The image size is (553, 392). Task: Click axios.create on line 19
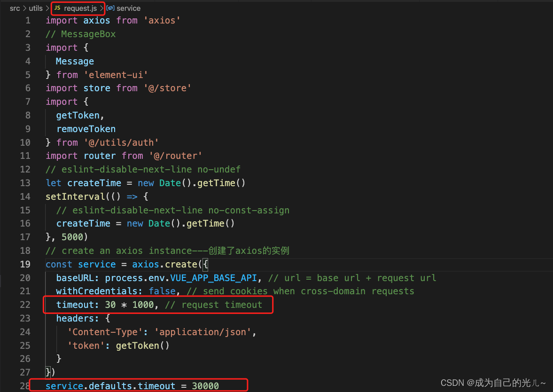(x=164, y=264)
